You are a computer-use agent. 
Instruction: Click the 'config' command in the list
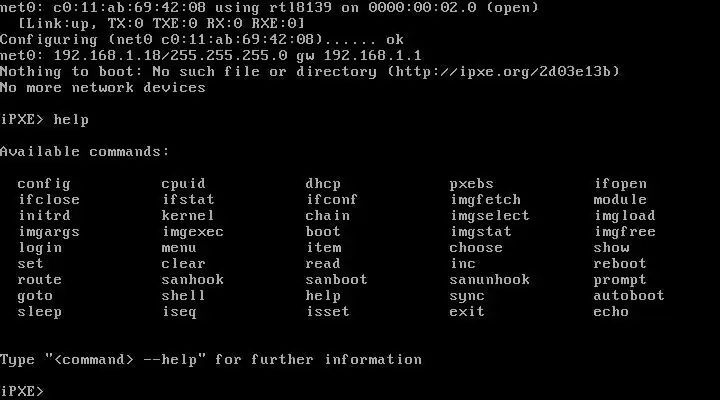44,184
